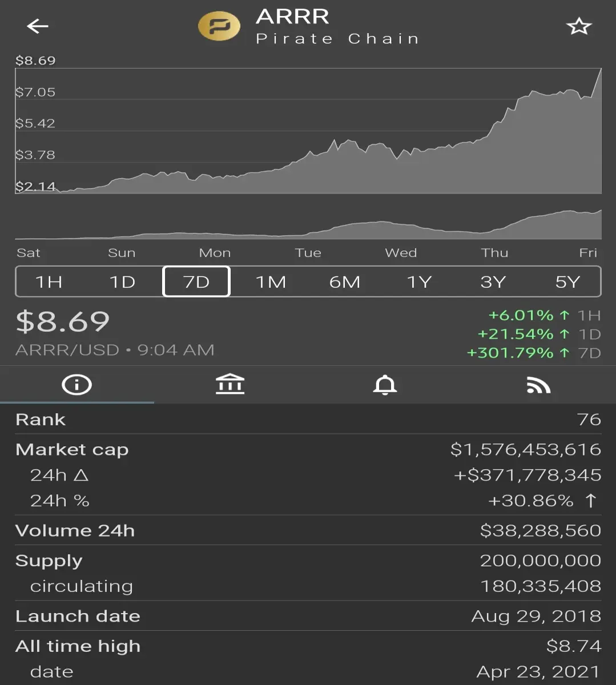The height and width of the screenshot is (685, 616).
Task: Tap the lower volume chart area
Action: 308,224
